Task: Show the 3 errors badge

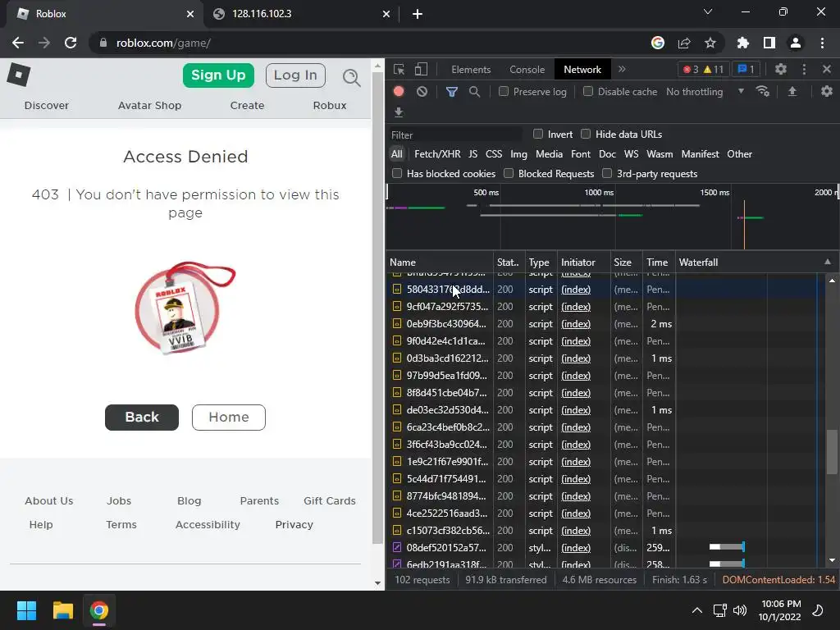Action: click(691, 70)
